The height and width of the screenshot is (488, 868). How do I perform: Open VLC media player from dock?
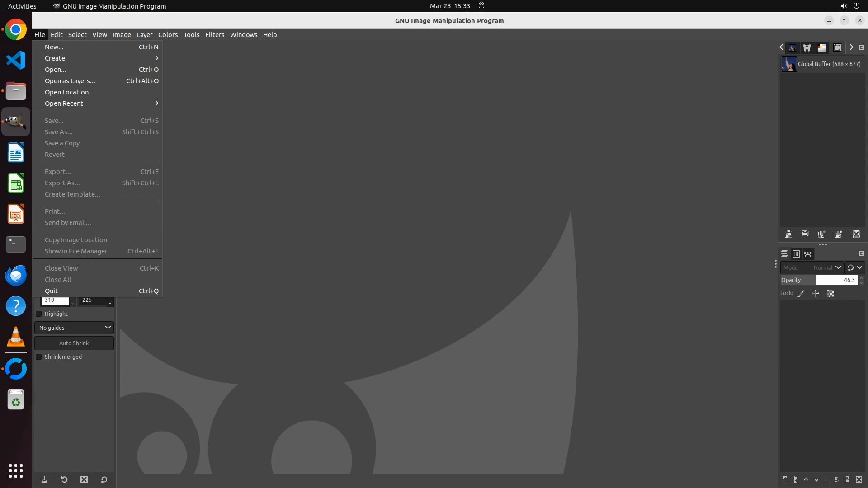pos(16,338)
